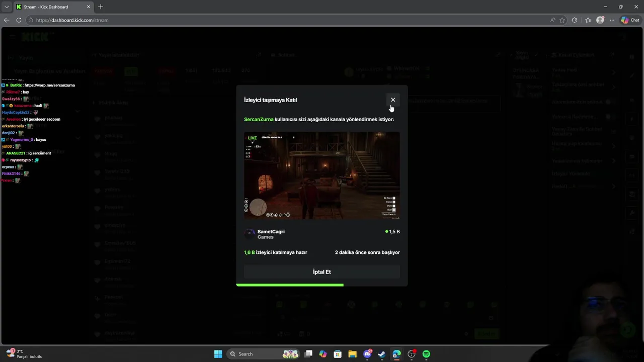Click the yiit00 chat username
The height and width of the screenshot is (362, 644).
pos(7,146)
